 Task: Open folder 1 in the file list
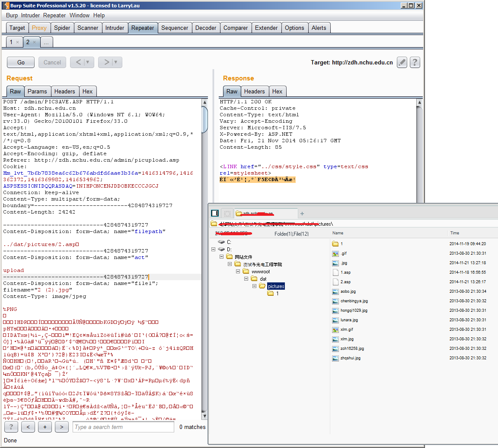click(x=335, y=244)
